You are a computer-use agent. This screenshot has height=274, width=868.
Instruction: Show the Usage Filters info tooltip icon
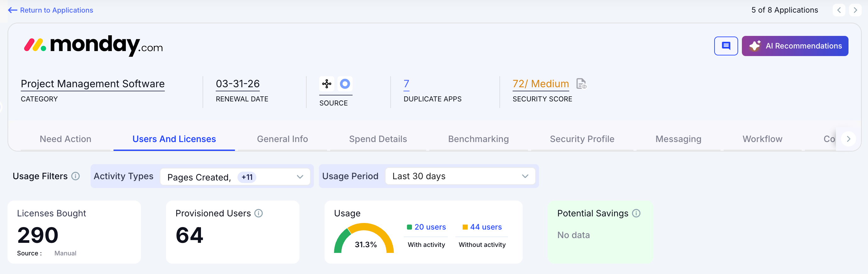coord(75,176)
